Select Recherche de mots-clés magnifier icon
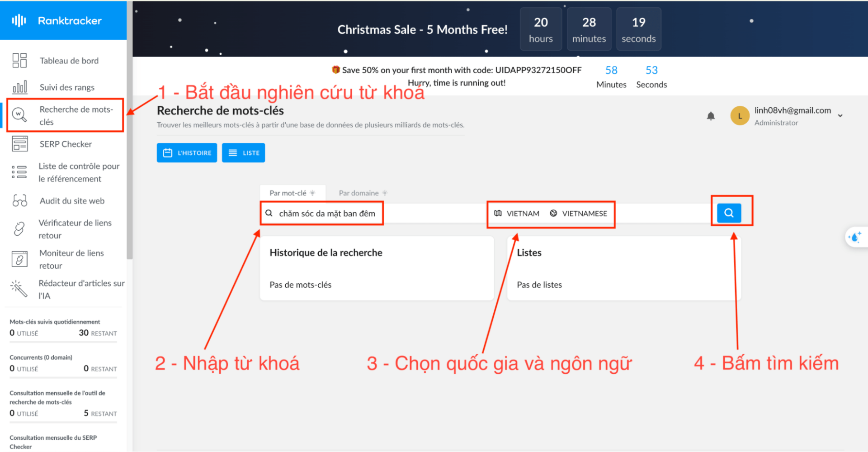 [19, 115]
